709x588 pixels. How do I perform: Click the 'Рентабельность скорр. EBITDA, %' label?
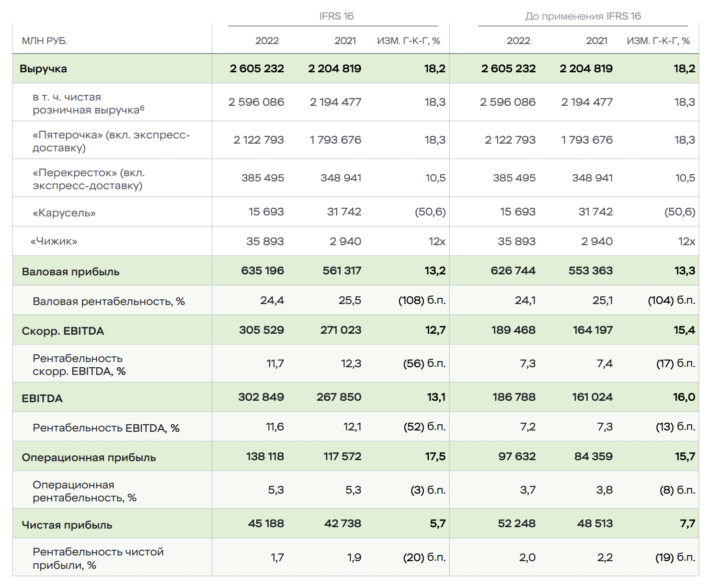[x=79, y=365]
